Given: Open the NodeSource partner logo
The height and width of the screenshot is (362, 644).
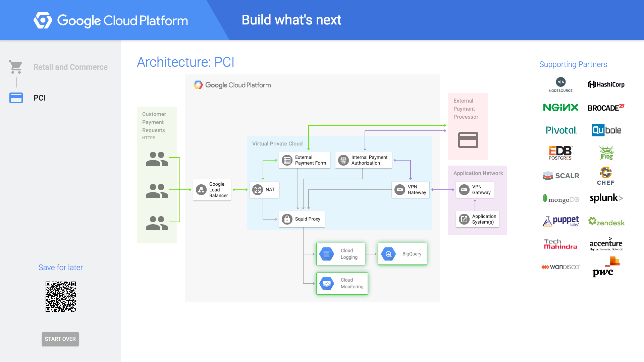Looking at the screenshot, I should tap(561, 85).
